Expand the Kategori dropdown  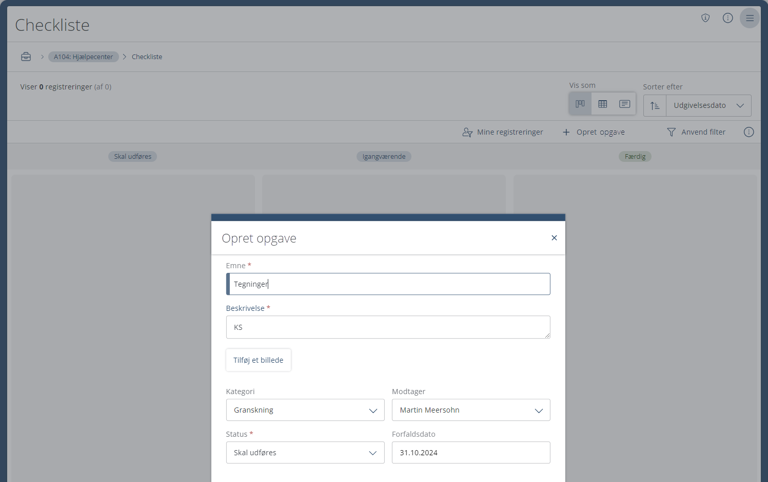pyautogui.click(x=305, y=410)
